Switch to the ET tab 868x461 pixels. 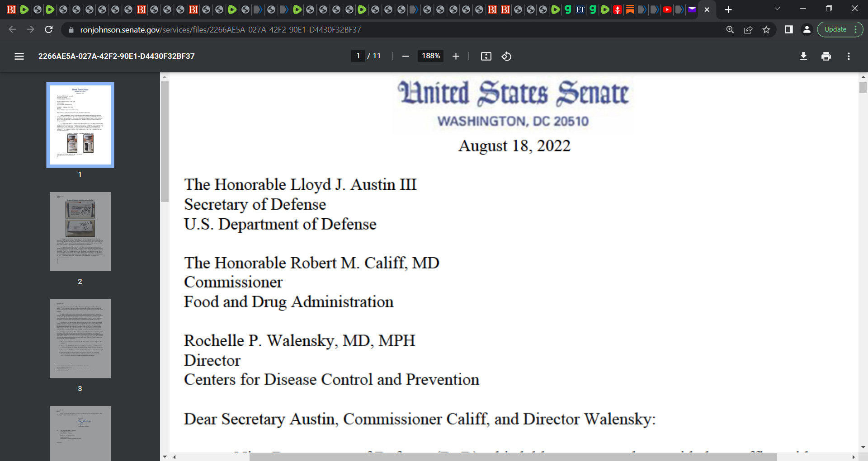coord(580,9)
